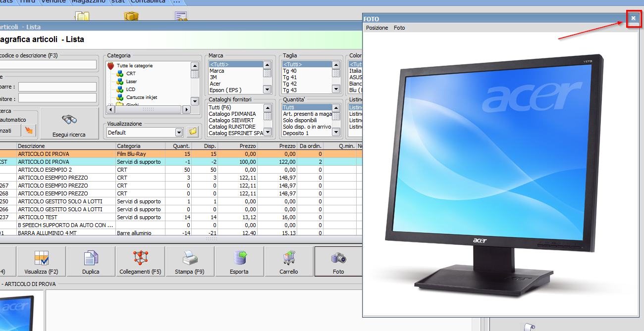The width and height of the screenshot is (644, 331).
Task: Open the stat tab
Action: pyautogui.click(x=118, y=2)
